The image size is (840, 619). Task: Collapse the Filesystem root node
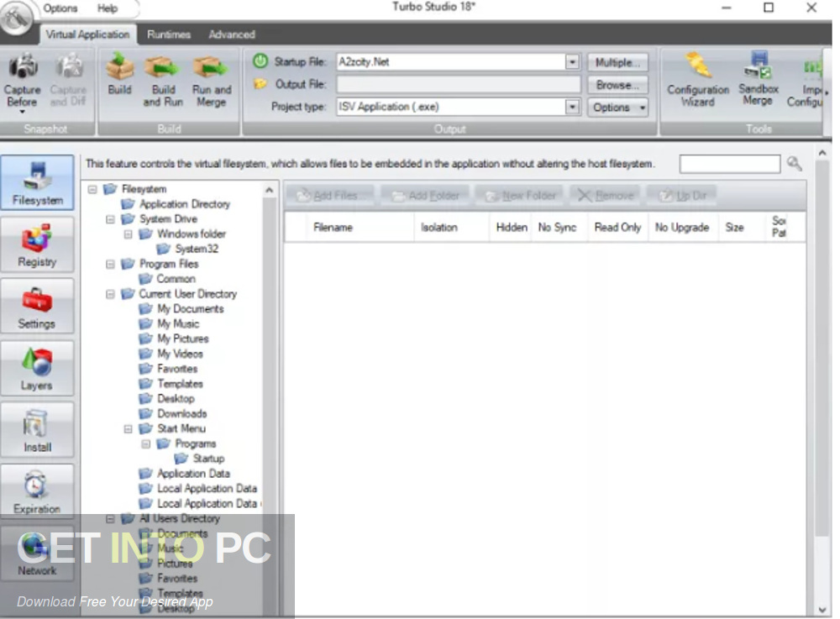[92, 190]
